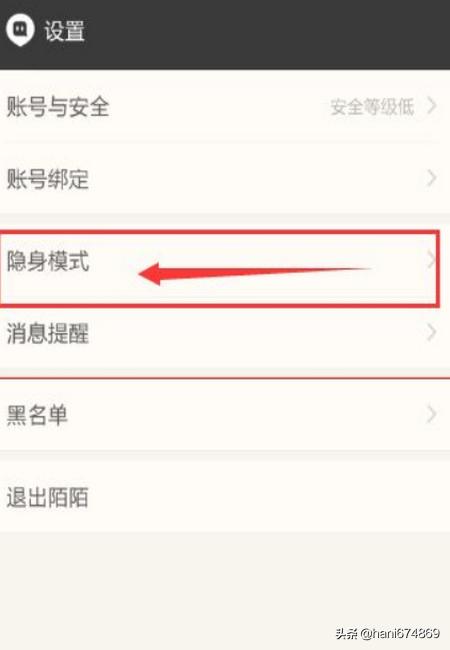Open the 账号绑定 settings row

pos(225,179)
